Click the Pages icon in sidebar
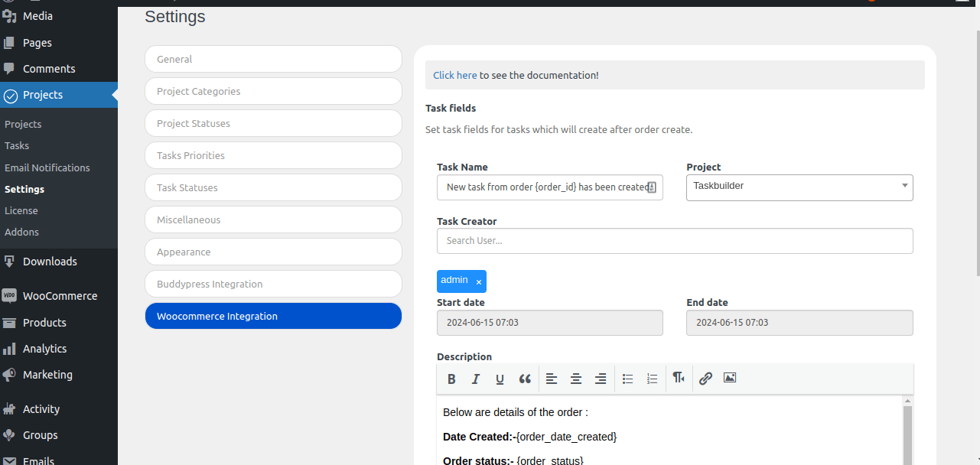 tap(9, 43)
